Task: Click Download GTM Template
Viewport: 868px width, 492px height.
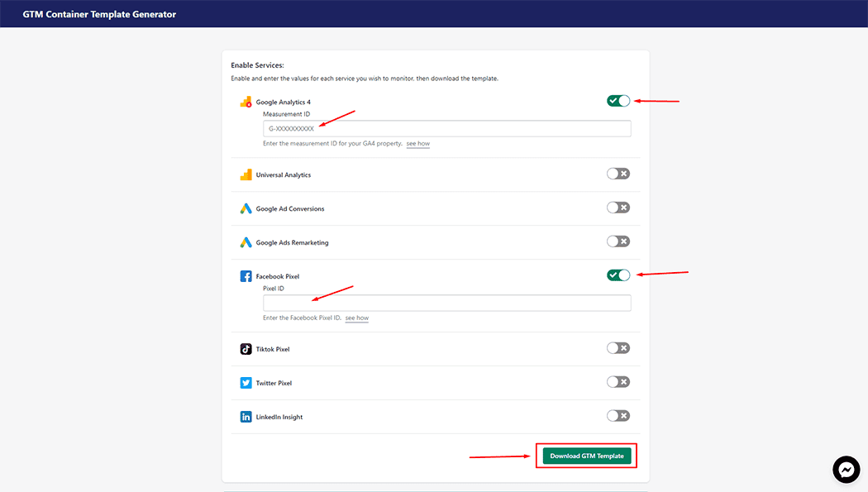Action: pyautogui.click(x=586, y=456)
